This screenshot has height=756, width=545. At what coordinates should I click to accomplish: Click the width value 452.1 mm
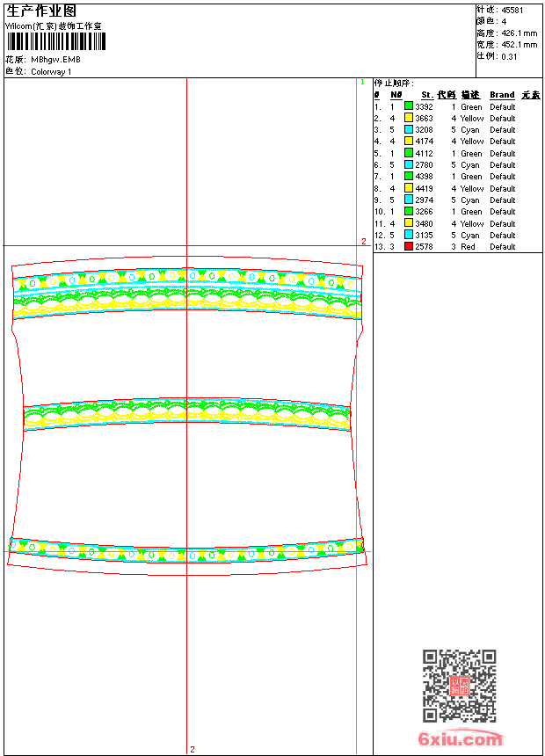tap(519, 45)
